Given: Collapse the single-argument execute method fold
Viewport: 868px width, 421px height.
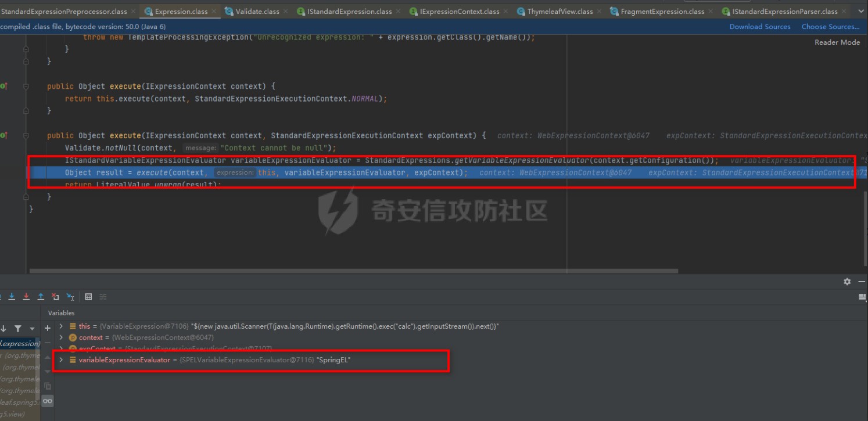Looking at the screenshot, I should pos(26,86).
